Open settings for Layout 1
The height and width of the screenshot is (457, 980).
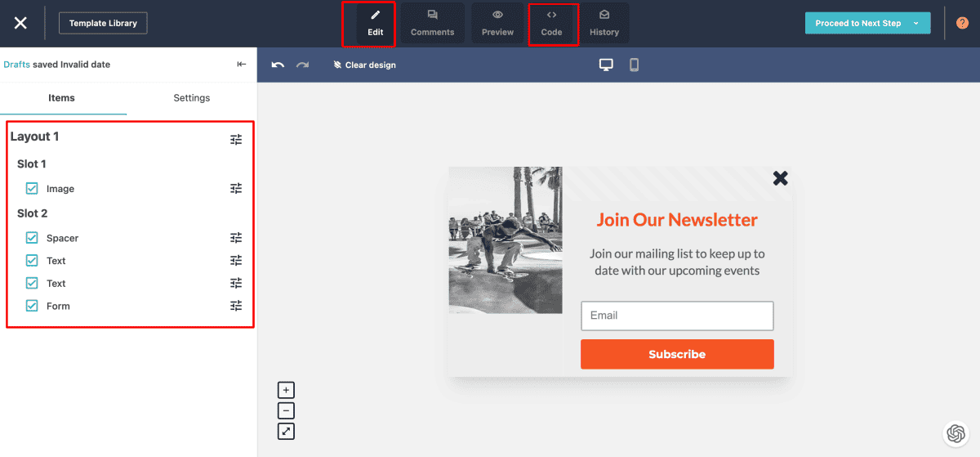[236, 140]
